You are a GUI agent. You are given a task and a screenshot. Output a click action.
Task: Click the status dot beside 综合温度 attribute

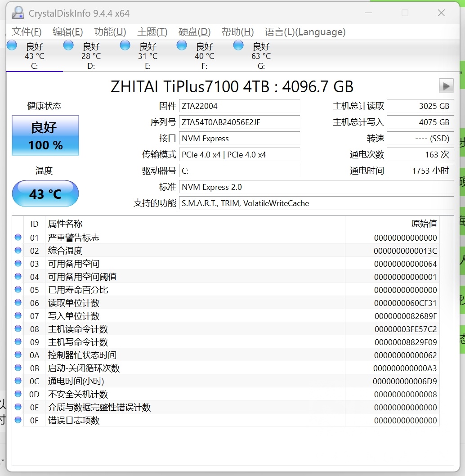18,251
